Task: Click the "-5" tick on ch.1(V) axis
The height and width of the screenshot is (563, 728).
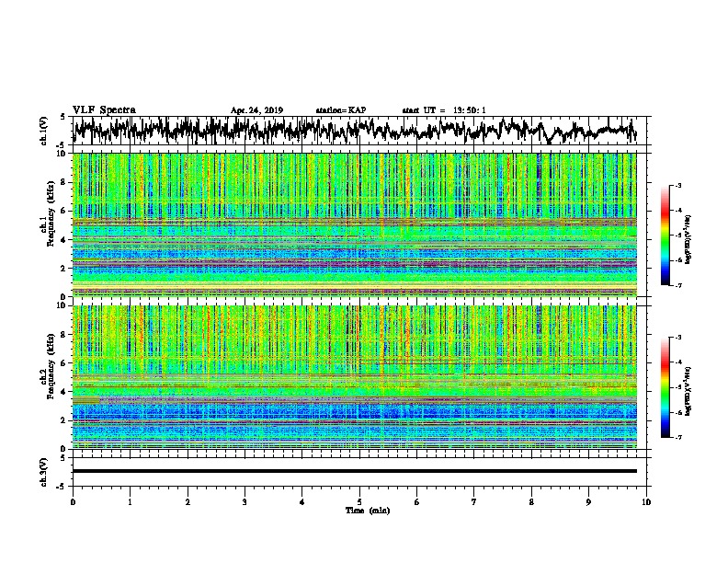Action: (63, 144)
